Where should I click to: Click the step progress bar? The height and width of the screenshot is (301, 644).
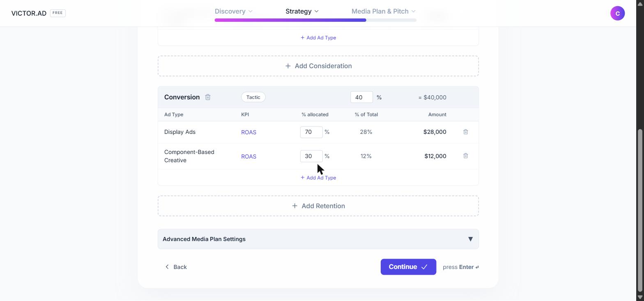(x=315, y=20)
